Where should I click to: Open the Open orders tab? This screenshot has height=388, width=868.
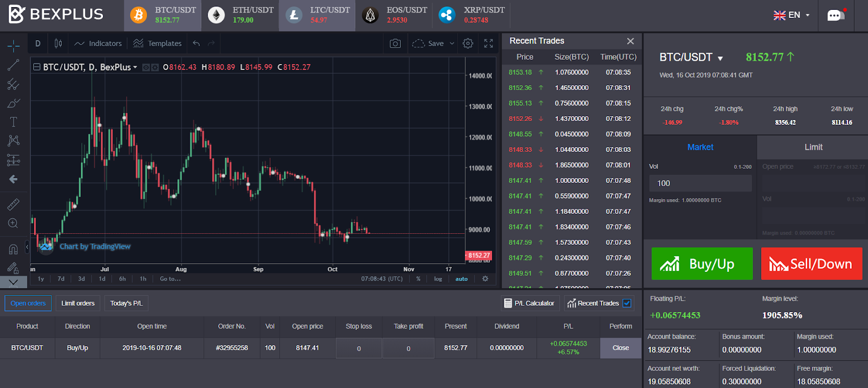[28, 303]
